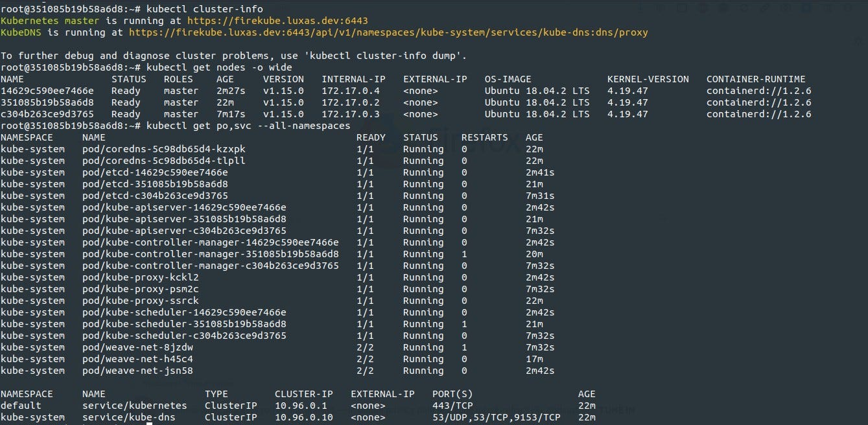Click node age value 2m27s
Screen dimensions: 868x425
click(x=231, y=91)
